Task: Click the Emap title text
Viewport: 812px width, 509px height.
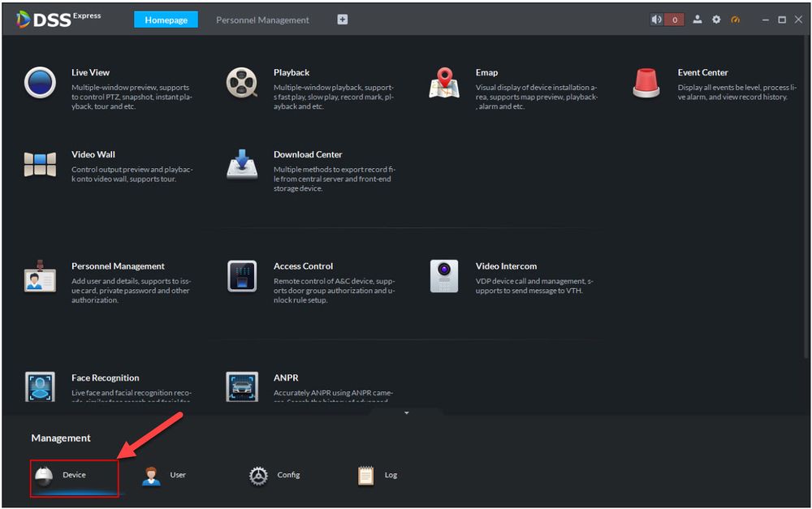Action: coord(486,72)
